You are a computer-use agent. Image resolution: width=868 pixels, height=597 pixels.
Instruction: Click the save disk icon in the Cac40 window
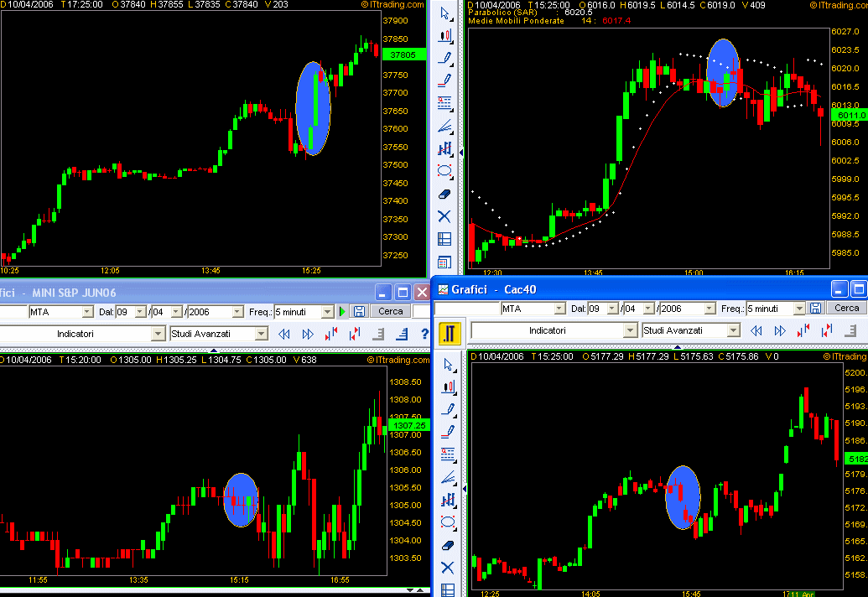pyautogui.click(x=815, y=309)
